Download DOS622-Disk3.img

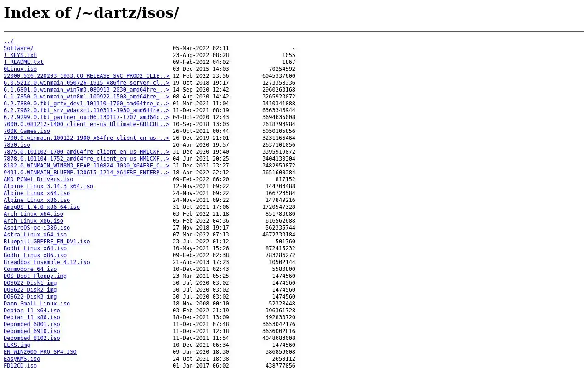coord(30,297)
